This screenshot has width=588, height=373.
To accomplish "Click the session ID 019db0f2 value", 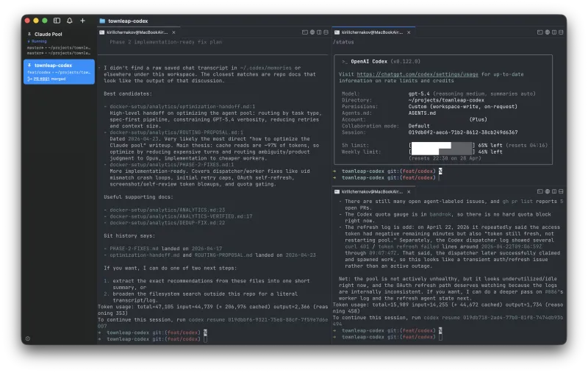I will pos(463,132).
